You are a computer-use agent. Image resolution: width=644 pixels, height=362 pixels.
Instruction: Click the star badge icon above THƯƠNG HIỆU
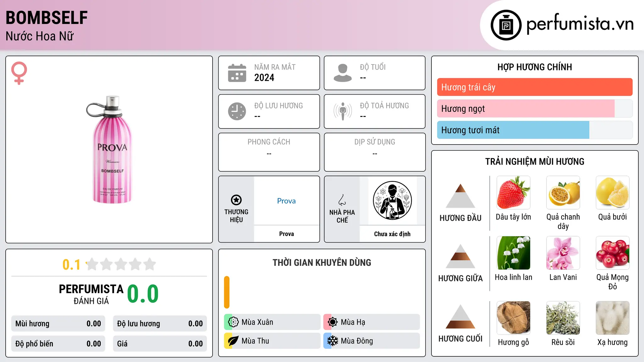pos(236,200)
